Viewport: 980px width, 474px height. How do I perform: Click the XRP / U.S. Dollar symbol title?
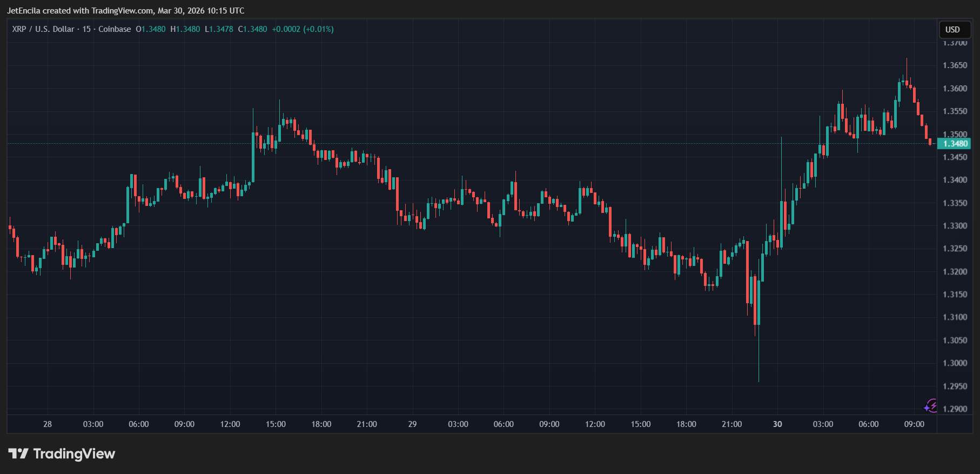pyautogui.click(x=43, y=29)
